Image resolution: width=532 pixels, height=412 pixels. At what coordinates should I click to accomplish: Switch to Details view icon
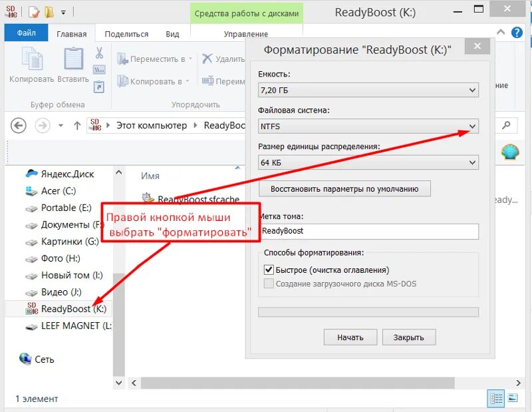[495, 399]
